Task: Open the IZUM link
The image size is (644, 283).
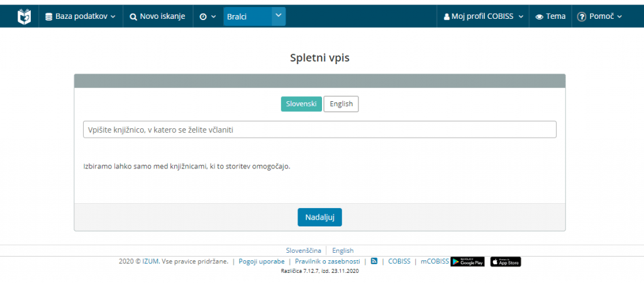Action: tap(151, 261)
